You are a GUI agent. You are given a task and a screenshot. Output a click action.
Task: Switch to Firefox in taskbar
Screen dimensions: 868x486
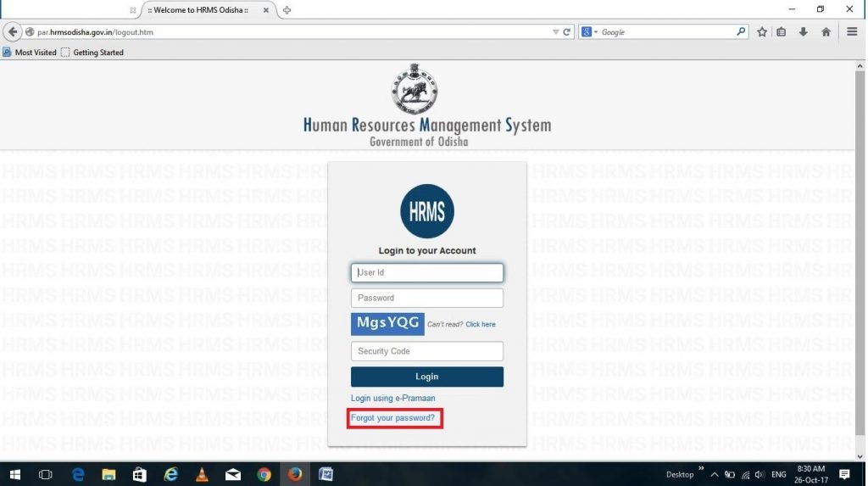click(294, 474)
